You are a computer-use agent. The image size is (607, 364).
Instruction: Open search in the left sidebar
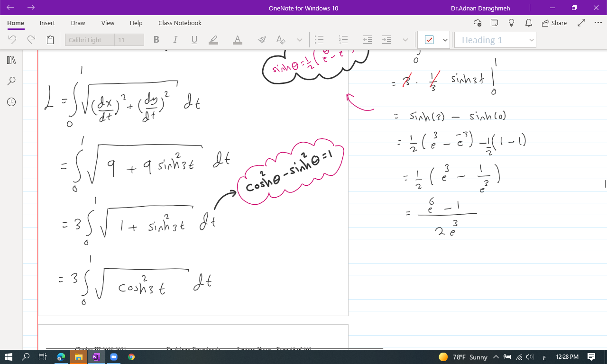[11, 81]
